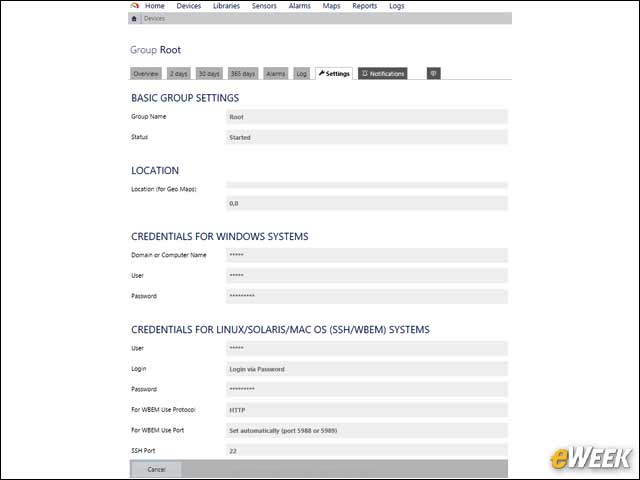
Task: Click the Devices breadcrumb link
Action: (154, 18)
